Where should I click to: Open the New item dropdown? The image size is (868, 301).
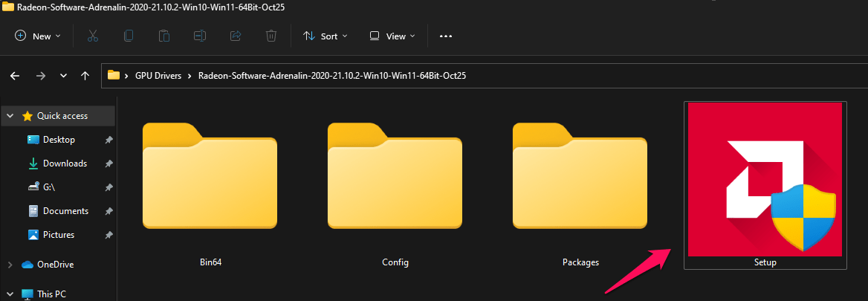(37, 36)
